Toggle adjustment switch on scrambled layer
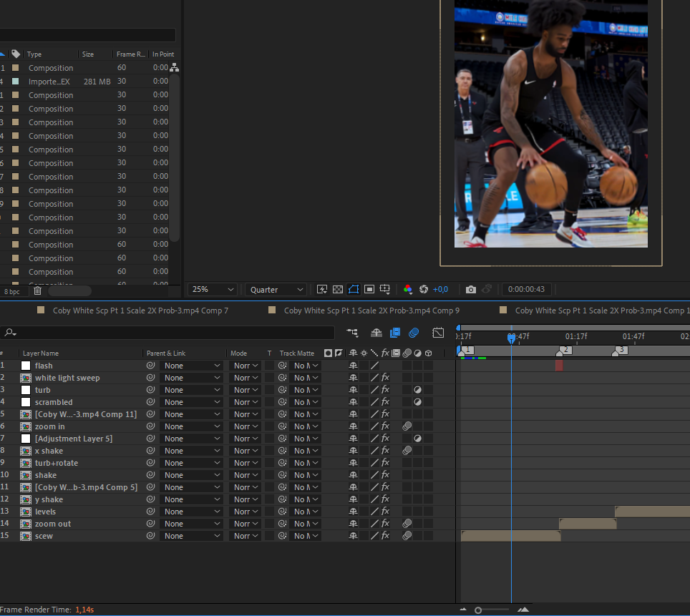Viewport: 690px width, 616px height. click(417, 401)
